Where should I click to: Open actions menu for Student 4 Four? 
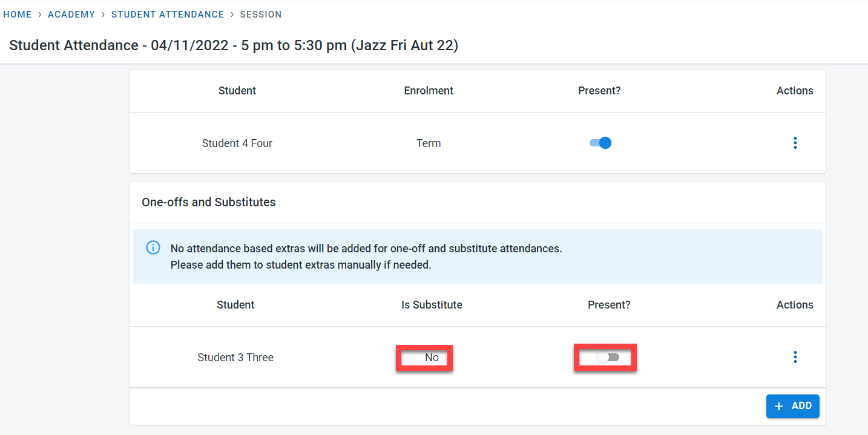795,143
